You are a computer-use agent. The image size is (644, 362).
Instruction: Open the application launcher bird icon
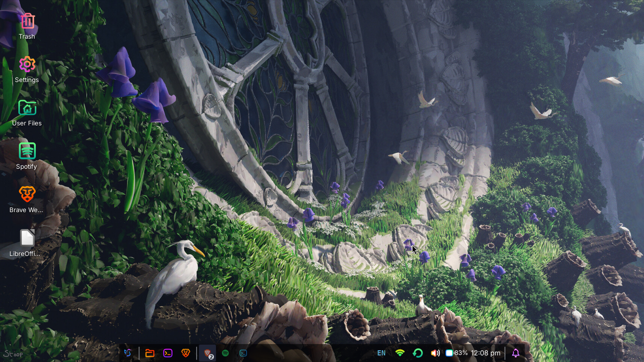click(x=128, y=353)
